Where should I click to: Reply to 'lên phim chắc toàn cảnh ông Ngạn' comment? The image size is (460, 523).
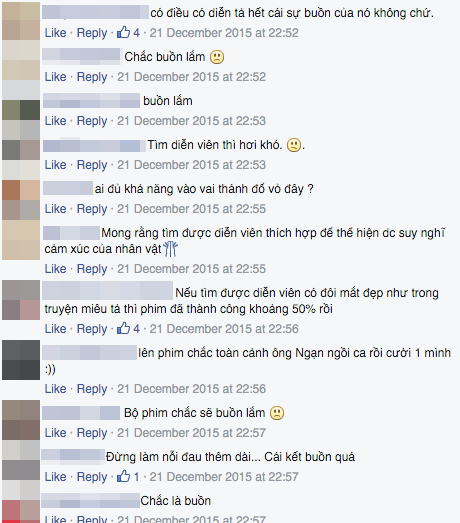coord(92,389)
